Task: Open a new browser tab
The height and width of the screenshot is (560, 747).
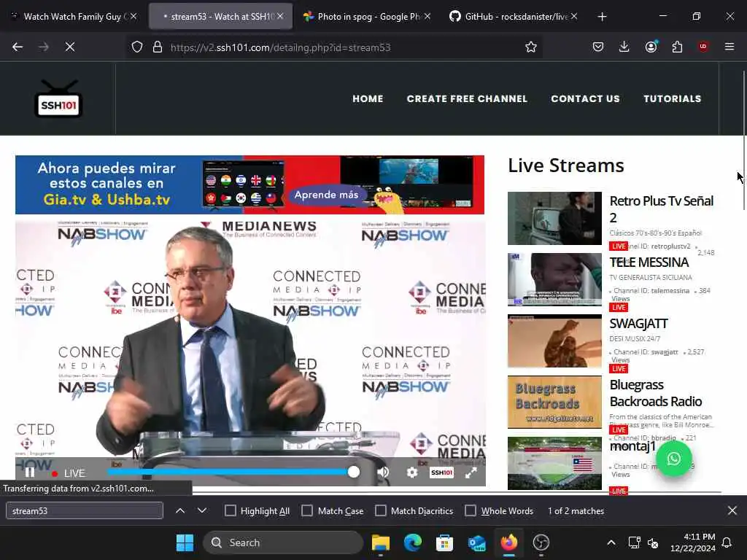Action: (x=602, y=17)
